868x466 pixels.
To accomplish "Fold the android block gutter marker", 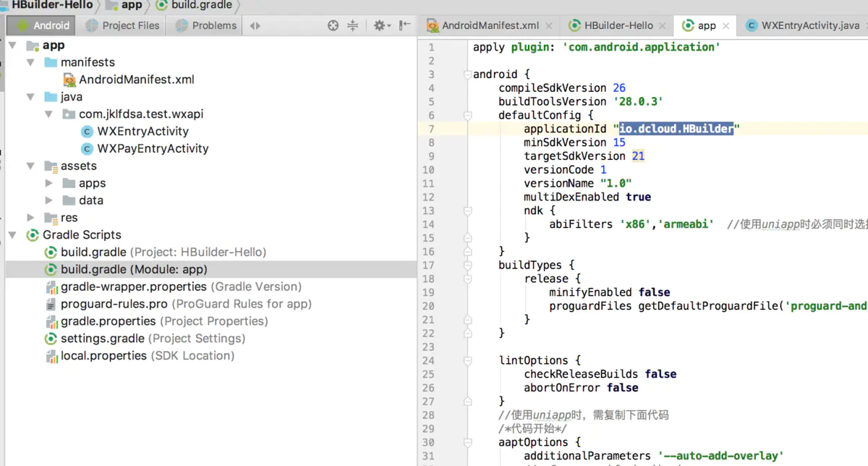I will [x=467, y=75].
